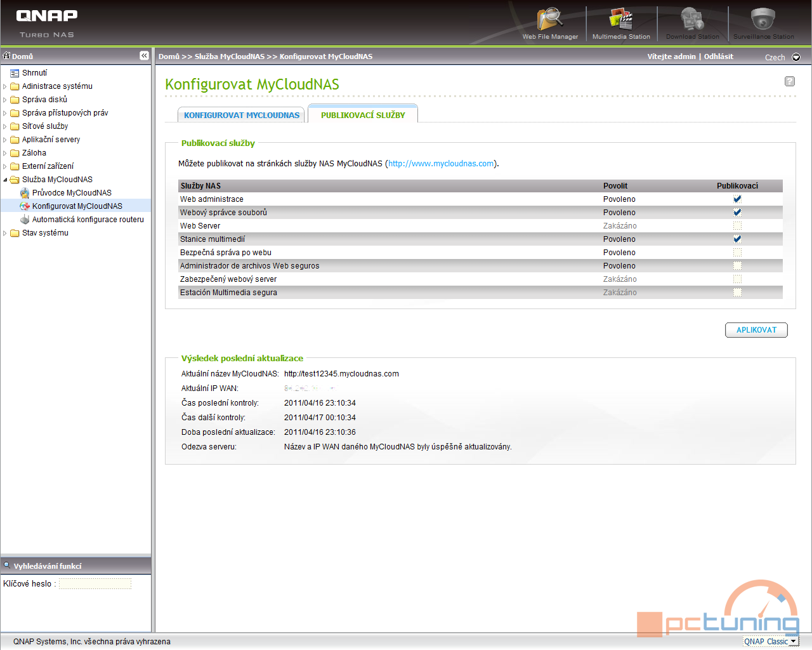Image resolution: width=812 pixels, height=650 pixels.
Task: Click Záloha folder icon
Action: [x=15, y=153]
